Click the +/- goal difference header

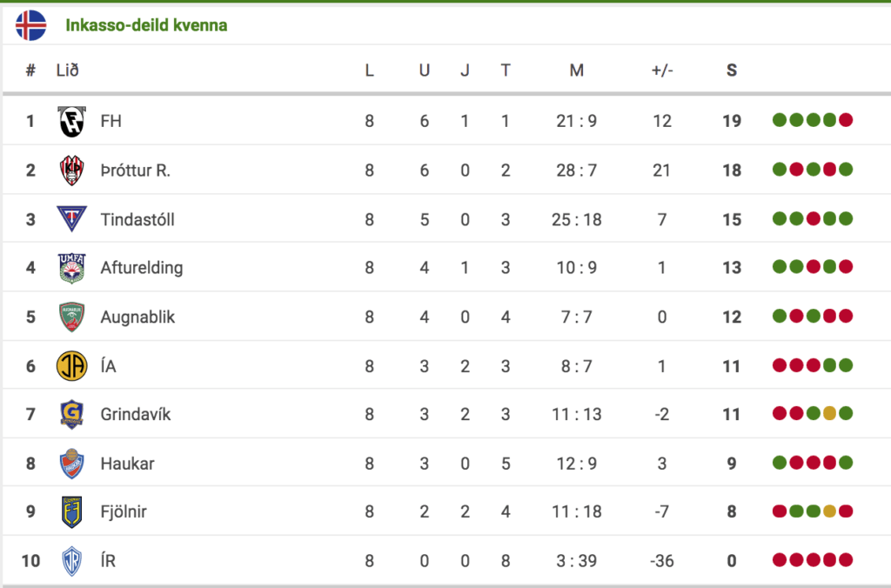[x=662, y=70]
